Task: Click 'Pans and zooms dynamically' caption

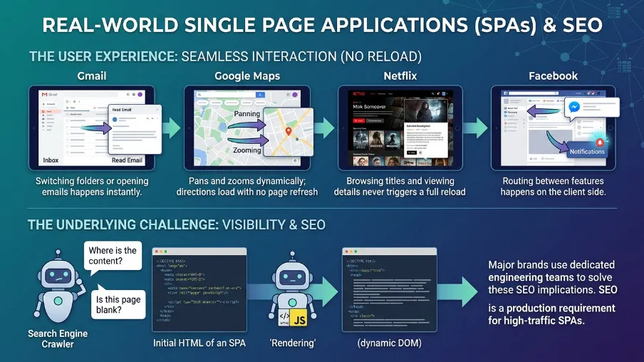Action: tap(247, 187)
